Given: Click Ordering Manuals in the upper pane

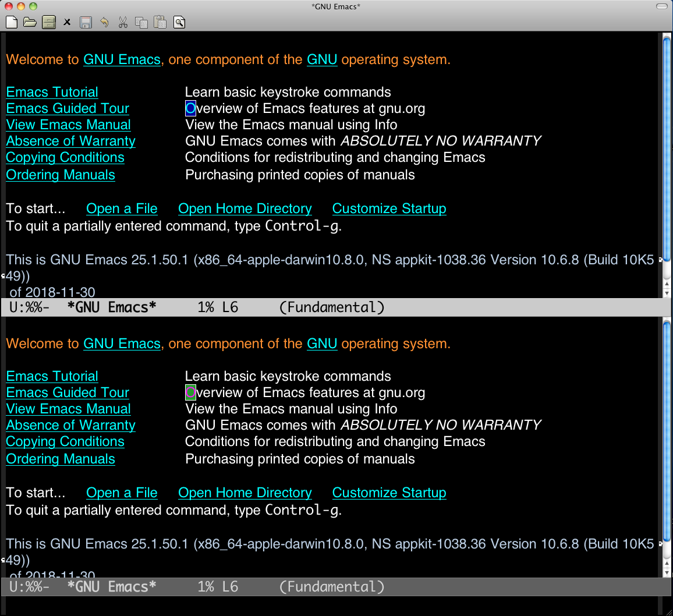Looking at the screenshot, I should coord(61,175).
